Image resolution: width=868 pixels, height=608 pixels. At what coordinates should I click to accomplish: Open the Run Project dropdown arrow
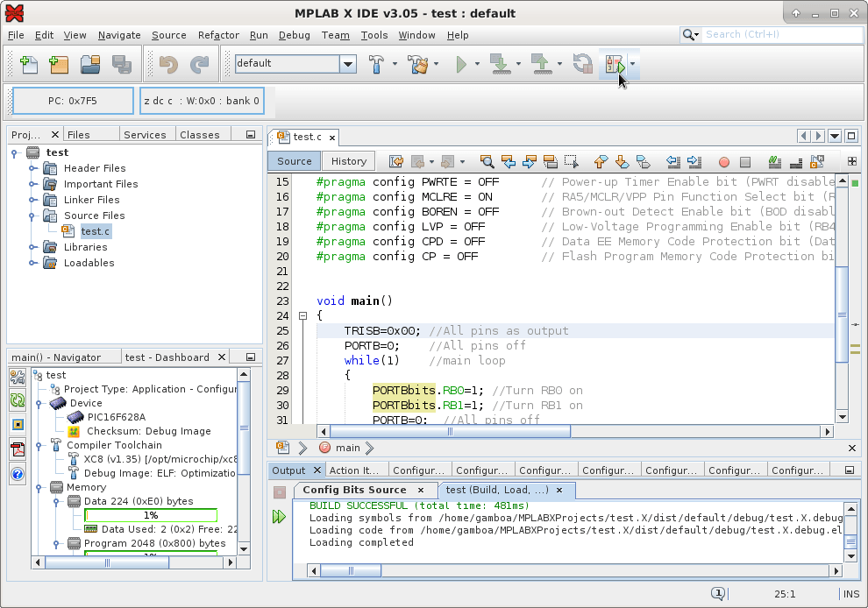pos(477,64)
